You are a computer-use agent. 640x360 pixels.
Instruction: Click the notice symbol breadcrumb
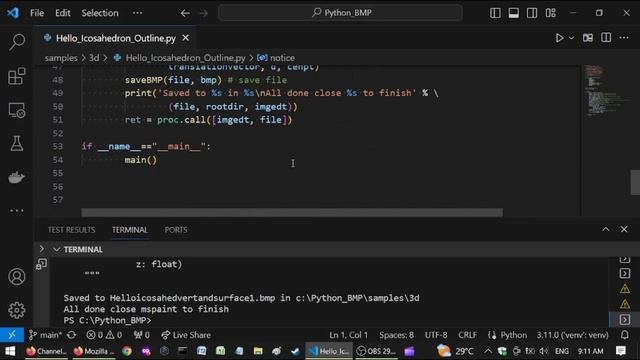pos(282,58)
